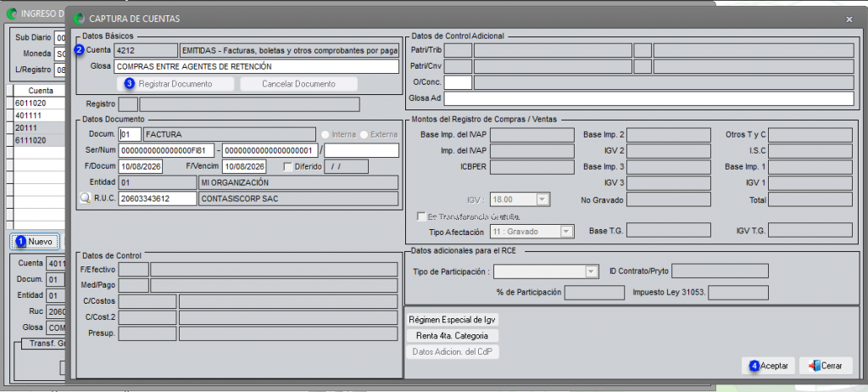
Task: Click the F/Vencim date field
Action: click(x=244, y=166)
